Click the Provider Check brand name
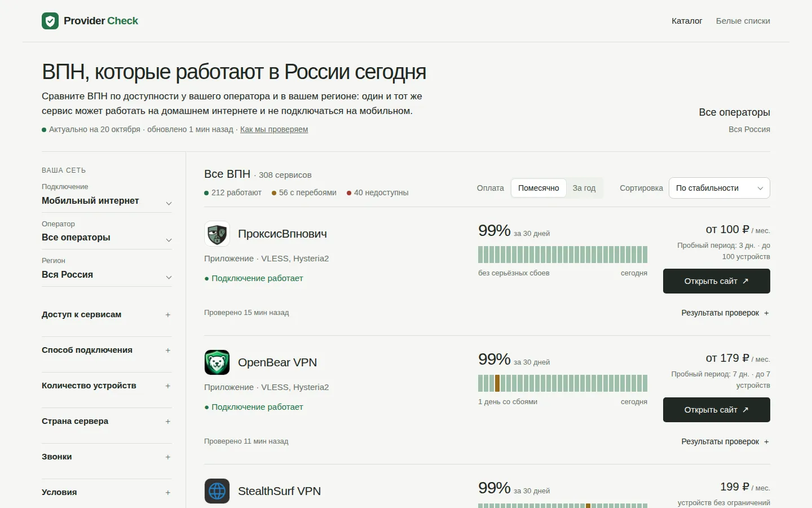The image size is (812, 508). click(x=101, y=21)
